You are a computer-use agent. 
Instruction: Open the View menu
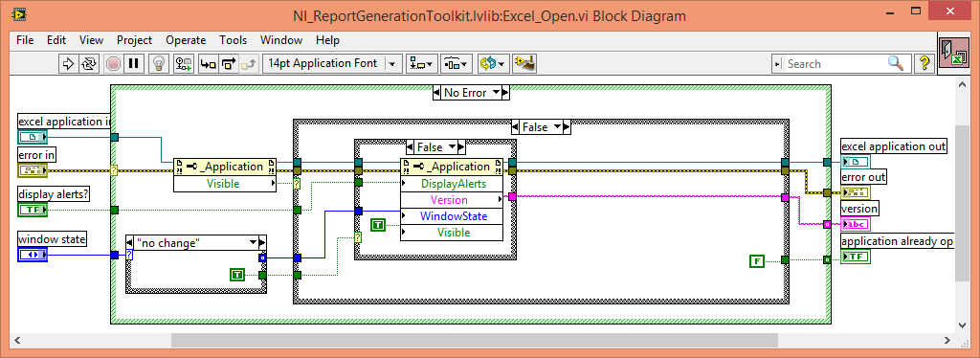tap(91, 40)
